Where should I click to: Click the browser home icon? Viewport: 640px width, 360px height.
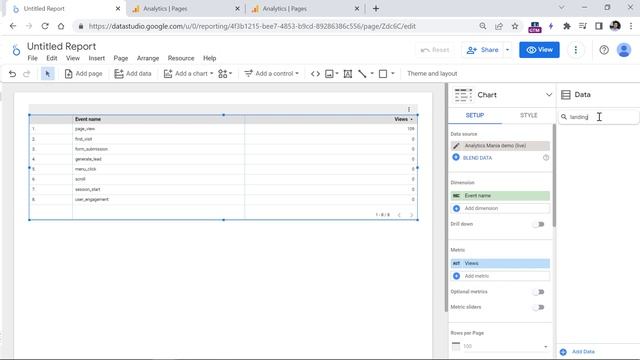point(61,26)
